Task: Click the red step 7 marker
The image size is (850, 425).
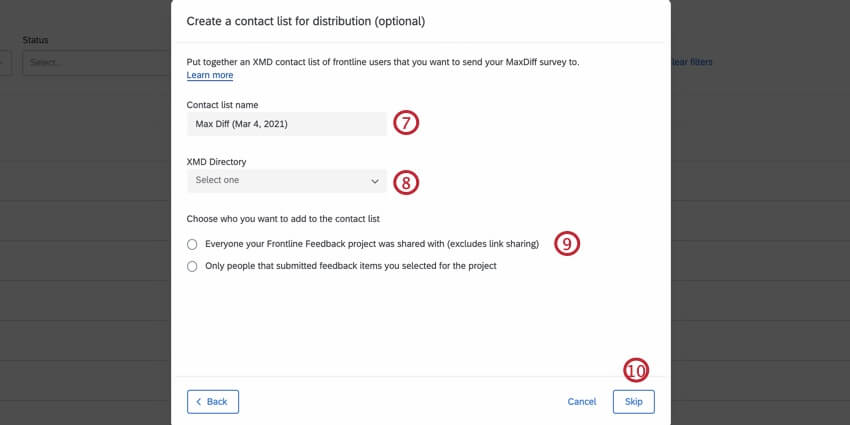Action: [405, 123]
